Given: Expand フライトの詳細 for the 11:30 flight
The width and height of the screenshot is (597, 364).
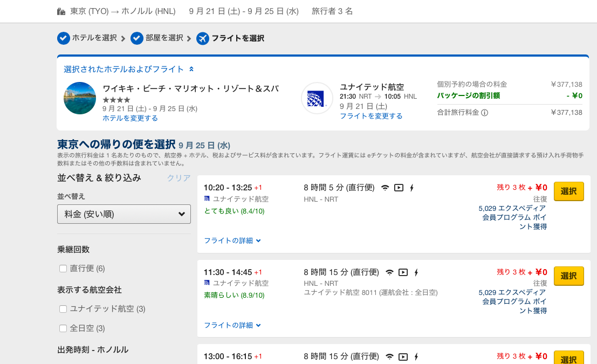Looking at the screenshot, I should [x=232, y=325].
